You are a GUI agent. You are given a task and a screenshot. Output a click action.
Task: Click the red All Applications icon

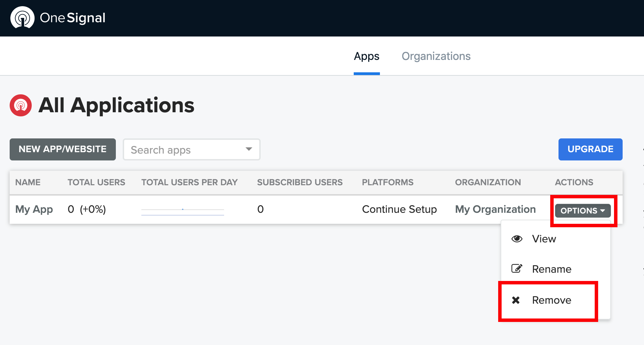[x=21, y=105]
